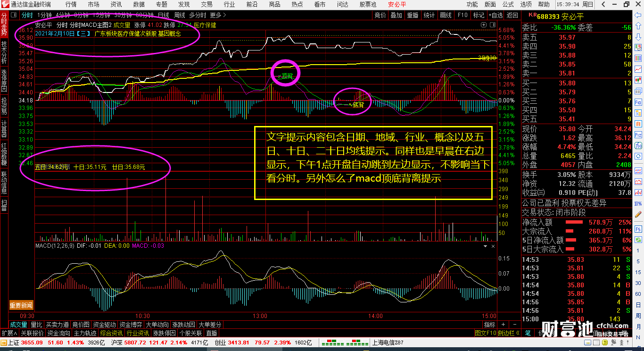
Task: Open the 资讯 menu
Action: coord(116,4)
